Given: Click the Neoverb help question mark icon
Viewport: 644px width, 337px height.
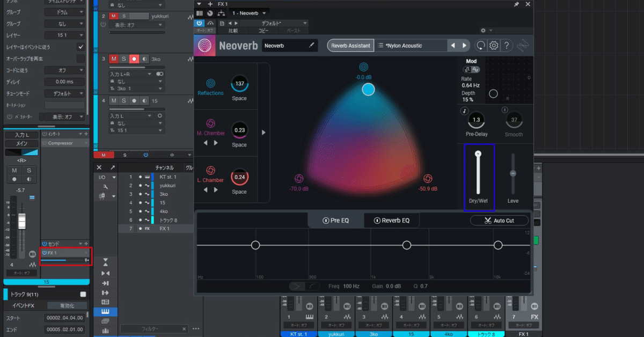Looking at the screenshot, I should tap(507, 46).
